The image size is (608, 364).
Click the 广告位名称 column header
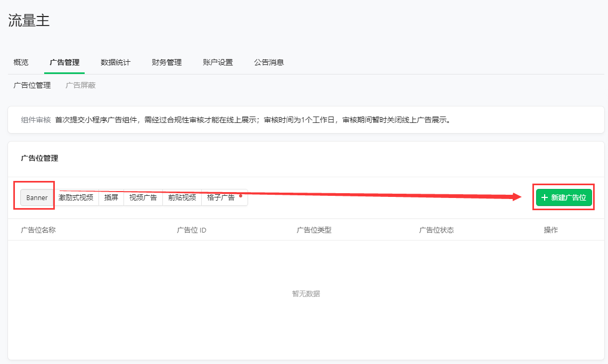[38, 230]
